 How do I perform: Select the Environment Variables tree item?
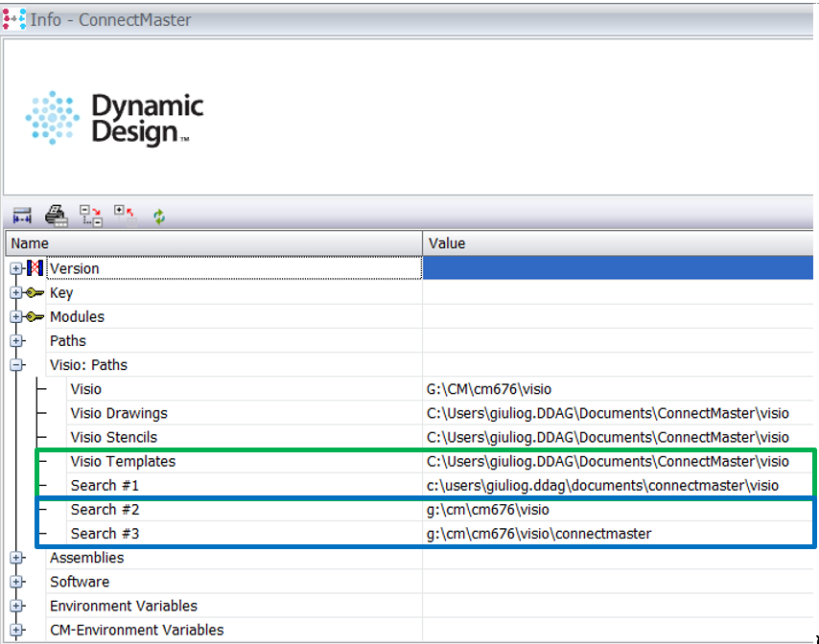[124, 606]
